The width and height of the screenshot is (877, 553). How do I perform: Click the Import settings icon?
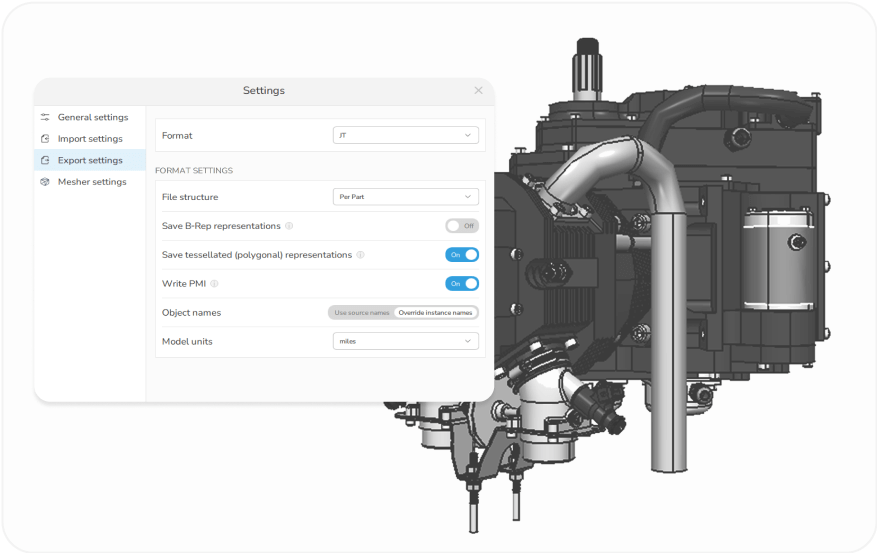(45, 139)
